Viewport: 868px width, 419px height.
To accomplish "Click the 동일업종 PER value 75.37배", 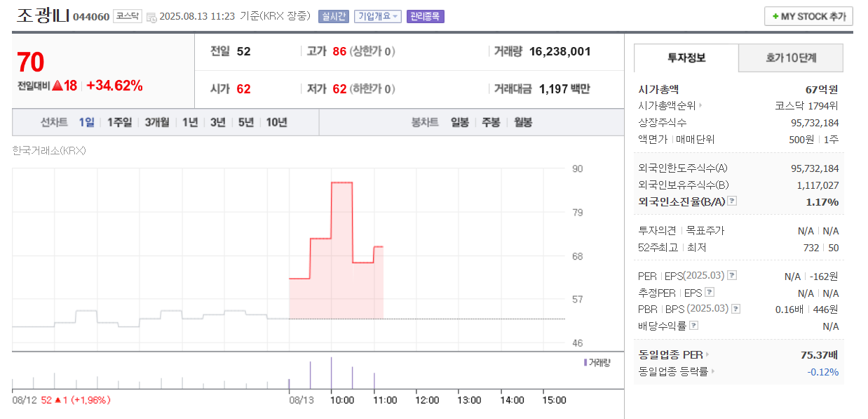I will pos(820,355).
